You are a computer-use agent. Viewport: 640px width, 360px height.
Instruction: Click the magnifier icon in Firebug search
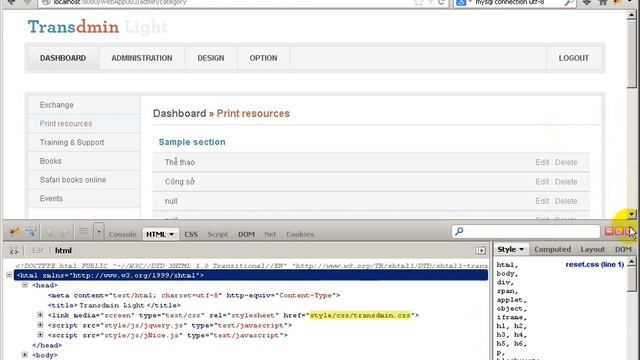click(x=459, y=231)
